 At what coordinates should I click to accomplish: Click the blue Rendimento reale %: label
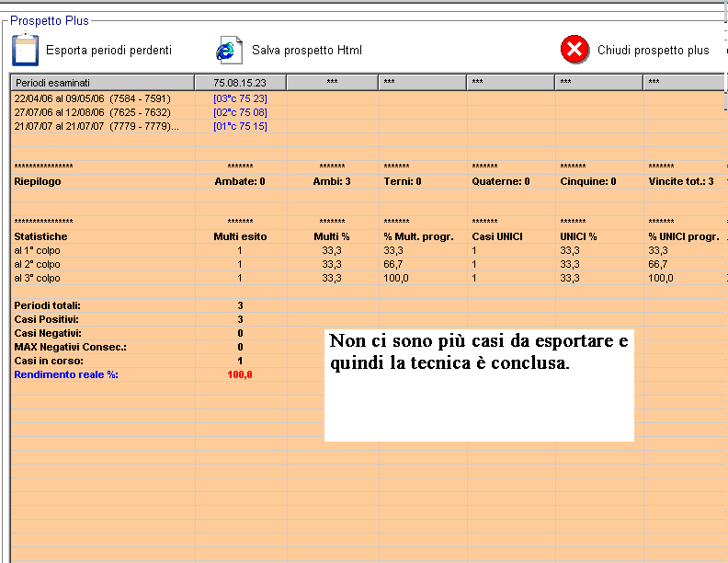pos(66,374)
